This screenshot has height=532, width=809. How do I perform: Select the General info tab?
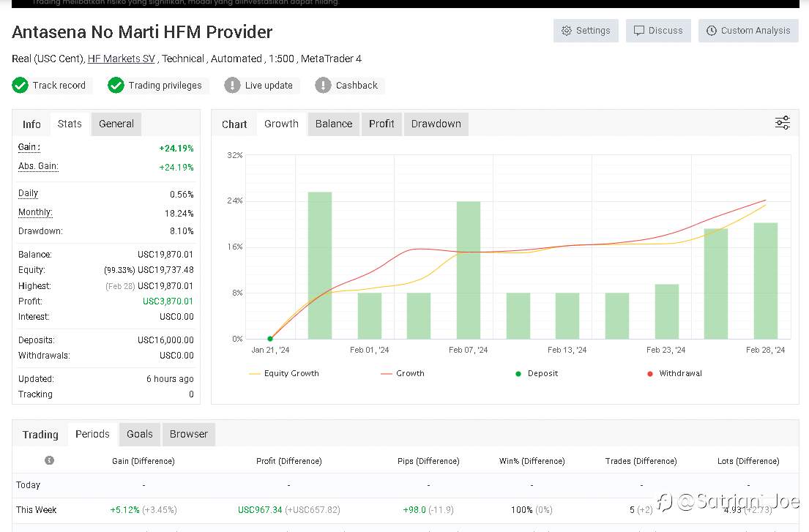[116, 124]
